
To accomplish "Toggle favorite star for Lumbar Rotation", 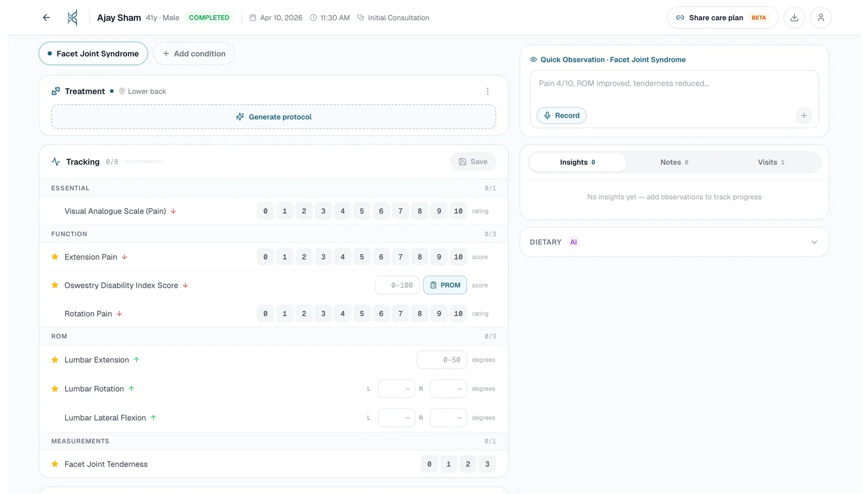I will pos(55,389).
